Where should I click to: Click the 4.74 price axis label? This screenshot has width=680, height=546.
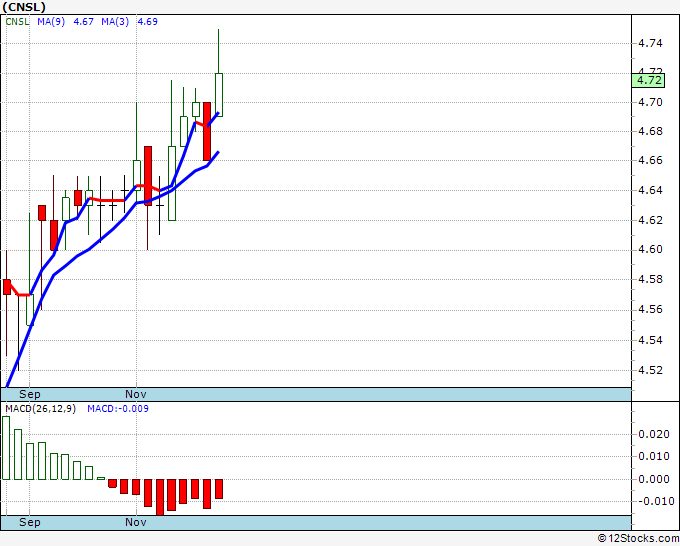[651, 43]
